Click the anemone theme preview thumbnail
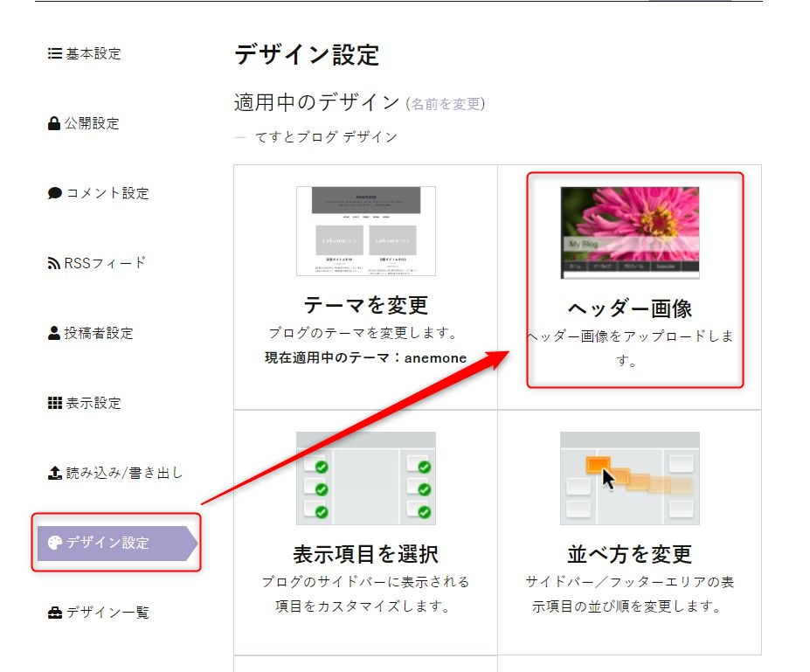This screenshot has height=672, width=810. point(366,231)
